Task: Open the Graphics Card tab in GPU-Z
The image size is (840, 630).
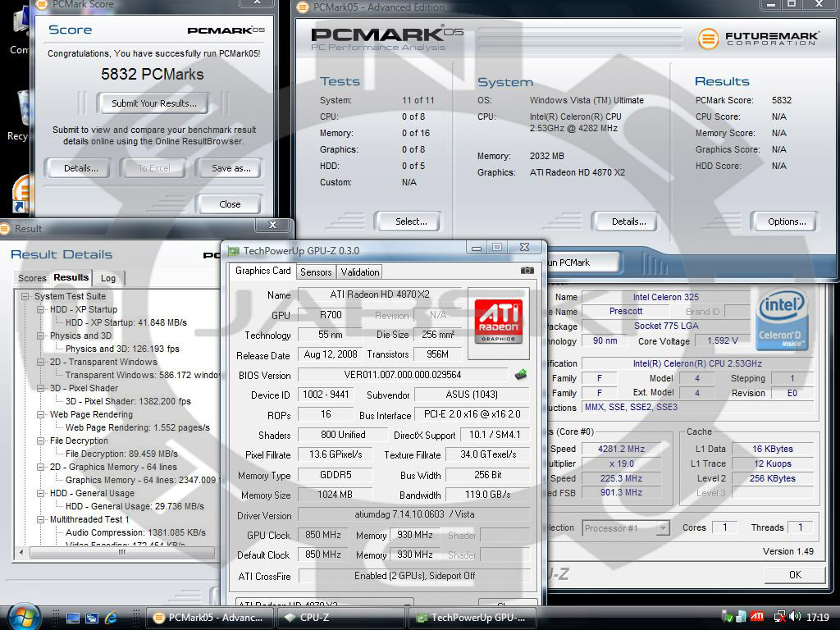Action: point(263,271)
